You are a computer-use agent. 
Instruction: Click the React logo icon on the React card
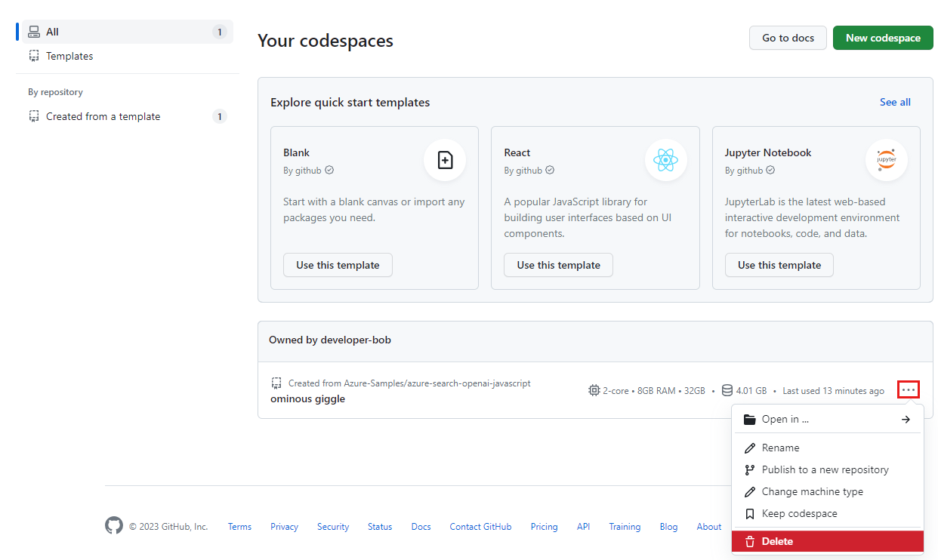coord(665,160)
